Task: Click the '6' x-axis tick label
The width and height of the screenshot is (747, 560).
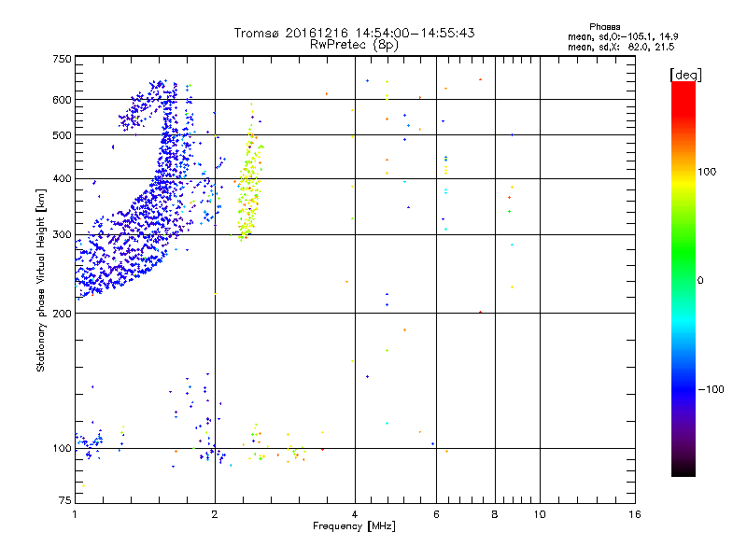Action: [x=436, y=514]
